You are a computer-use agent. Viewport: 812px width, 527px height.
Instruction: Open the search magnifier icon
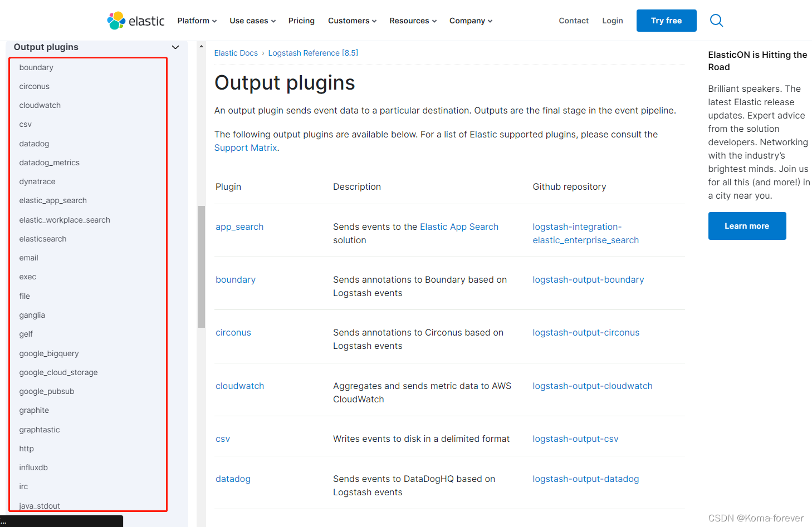716,20
